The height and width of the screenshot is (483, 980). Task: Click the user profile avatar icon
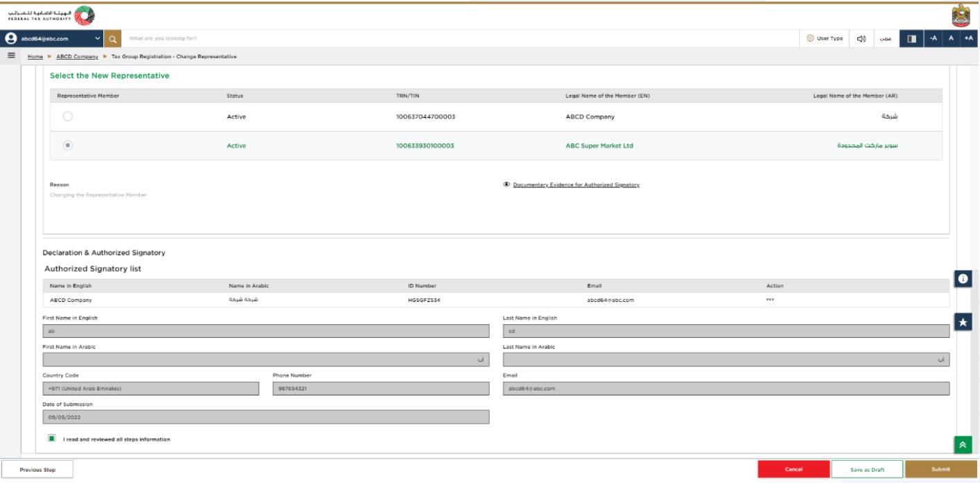coord(11,38)
